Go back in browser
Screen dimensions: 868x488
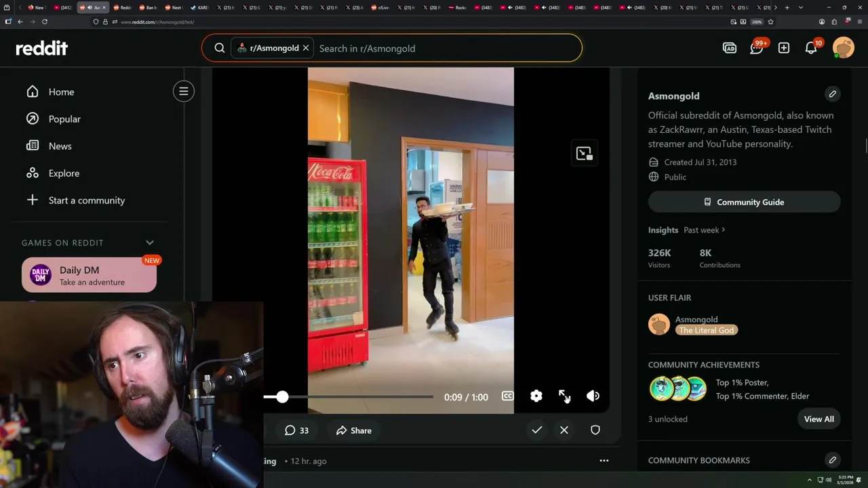pyautogui.click(x=20, y=22)
